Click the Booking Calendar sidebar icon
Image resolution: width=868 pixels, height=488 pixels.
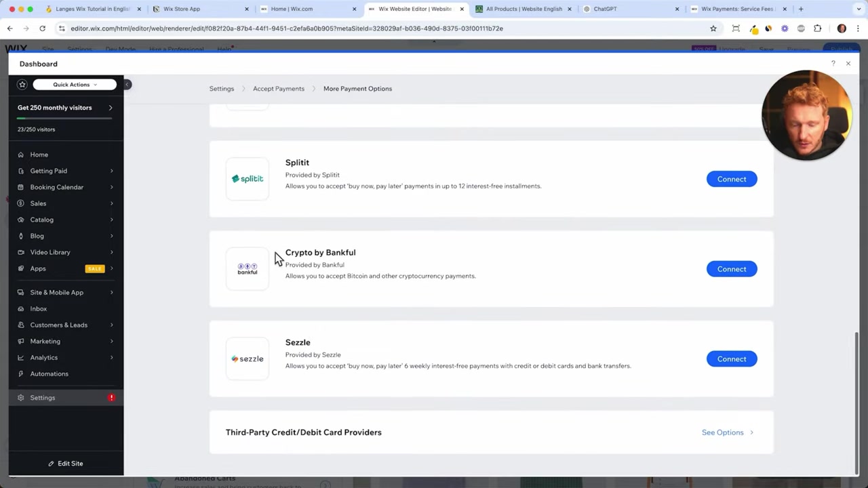coord(20,187)
